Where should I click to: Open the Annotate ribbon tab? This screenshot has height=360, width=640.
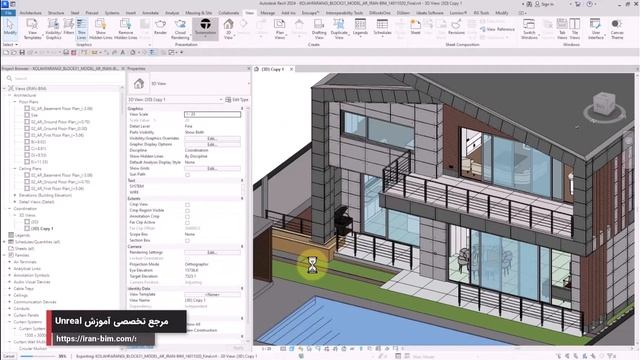[150, 13]
